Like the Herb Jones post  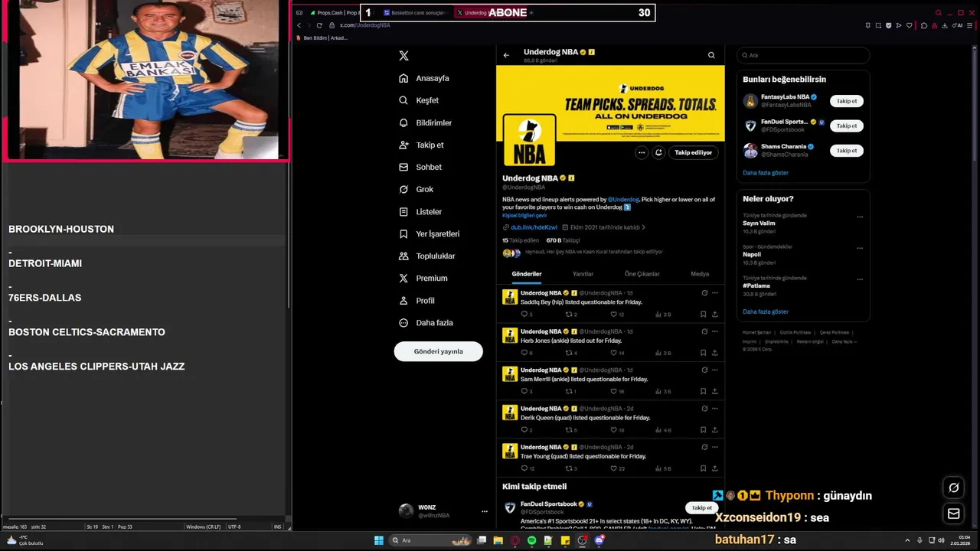coord(614,353)
